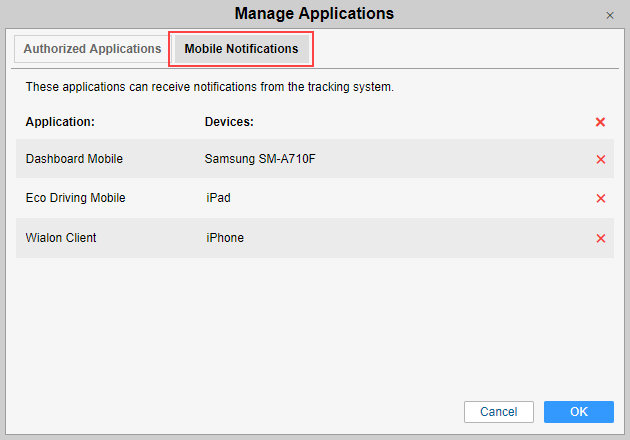Select the Eco Driving Mobile application name
630x440 pixels.
[76, 198]
